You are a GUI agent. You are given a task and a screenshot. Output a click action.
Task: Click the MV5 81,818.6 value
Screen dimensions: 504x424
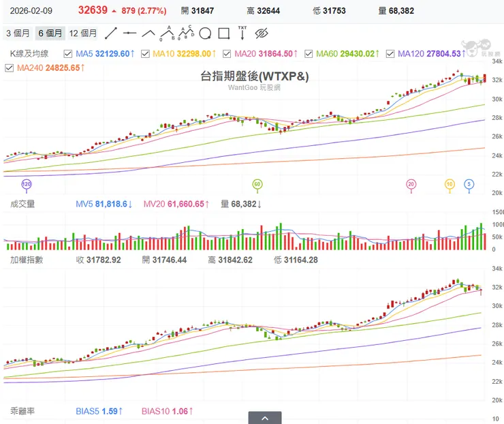point(104,204)
